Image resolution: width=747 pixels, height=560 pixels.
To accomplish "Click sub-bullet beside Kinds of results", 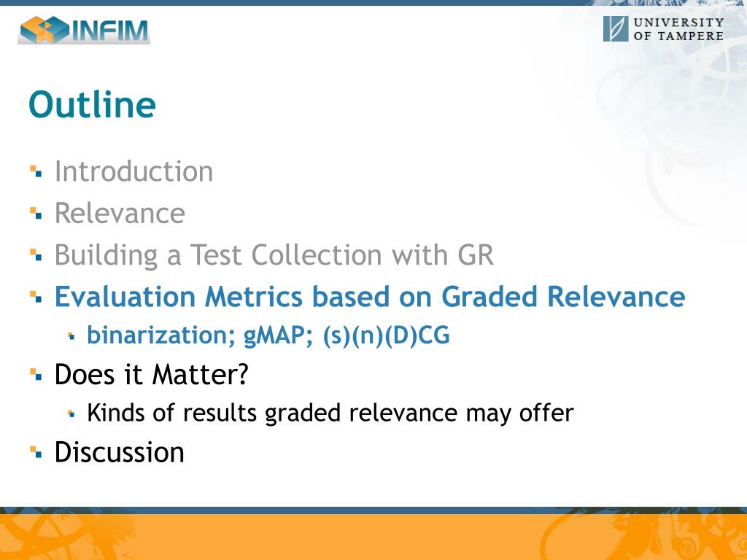I will pyautogui.click(x=71, y=414).
